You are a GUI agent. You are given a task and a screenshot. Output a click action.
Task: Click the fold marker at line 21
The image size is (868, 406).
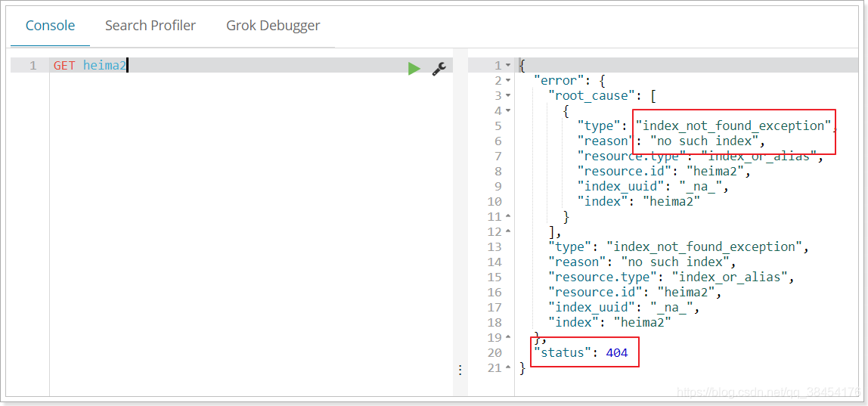[509, 367]
